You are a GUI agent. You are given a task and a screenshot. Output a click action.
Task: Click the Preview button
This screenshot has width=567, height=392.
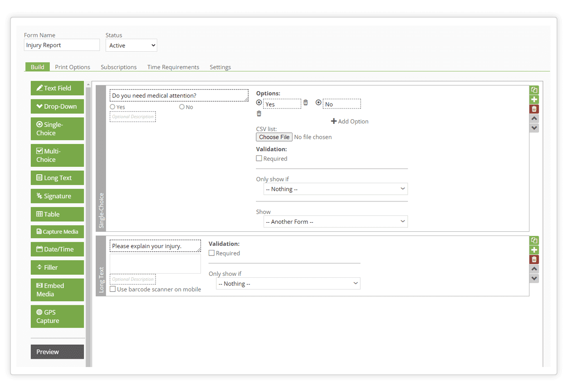tap(57, 352)
